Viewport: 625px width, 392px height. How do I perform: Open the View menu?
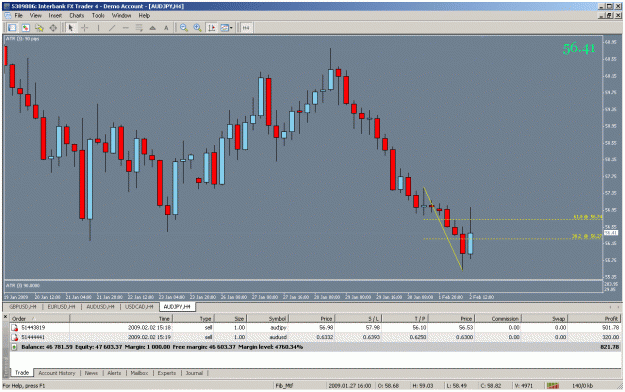tap(35, 16)
